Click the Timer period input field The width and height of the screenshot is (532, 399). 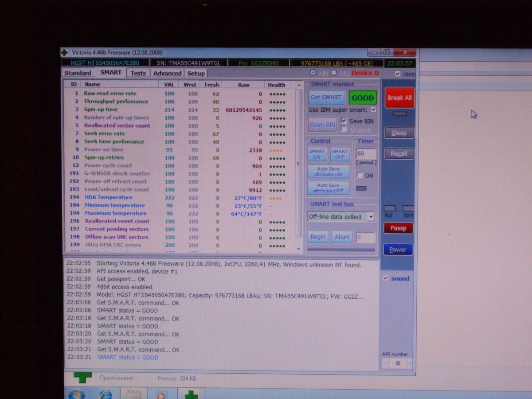pyautogui.click(x=366, y=154)
